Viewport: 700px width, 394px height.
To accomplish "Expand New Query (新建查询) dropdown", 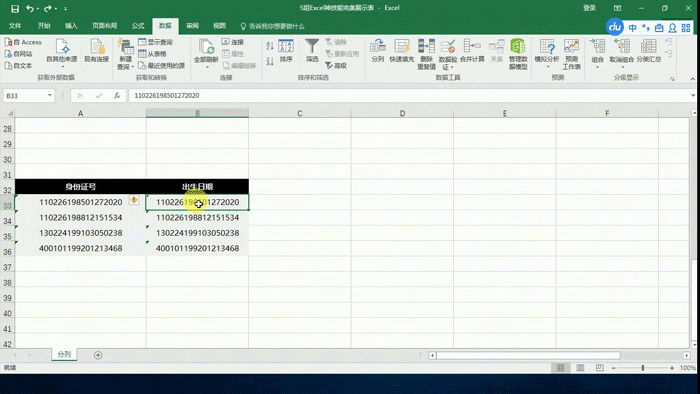I will (x=133, y=67).
